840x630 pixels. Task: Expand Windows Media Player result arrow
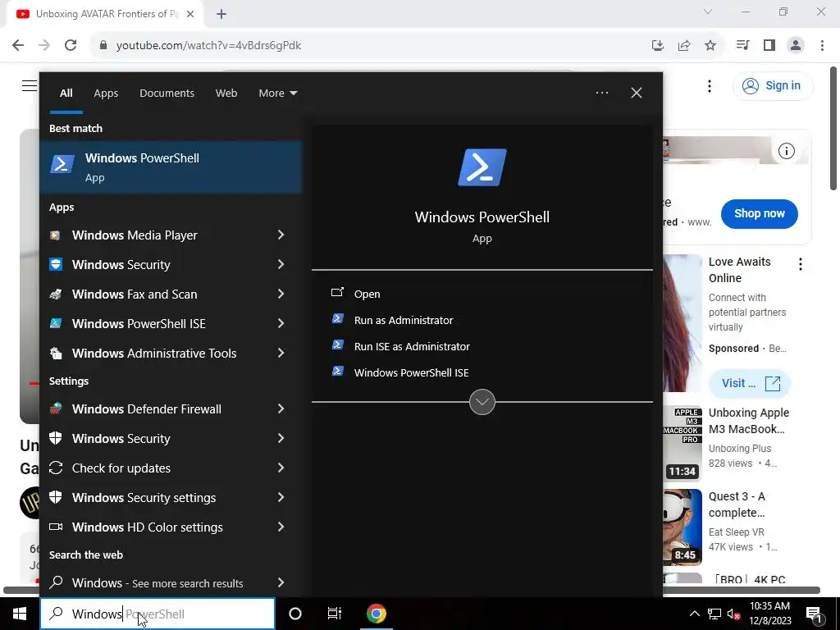(x=281, y=235)
